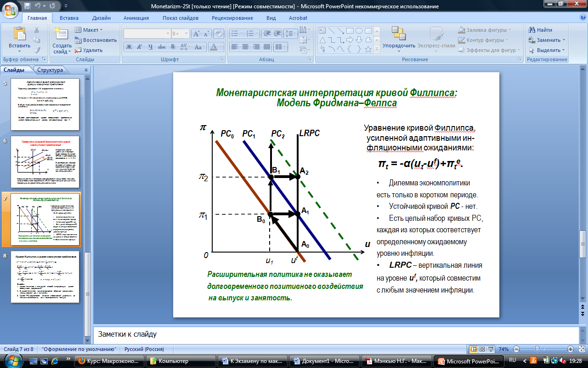Open the Вставка ribbon tab
588x368 pixels.
(69, 18)
